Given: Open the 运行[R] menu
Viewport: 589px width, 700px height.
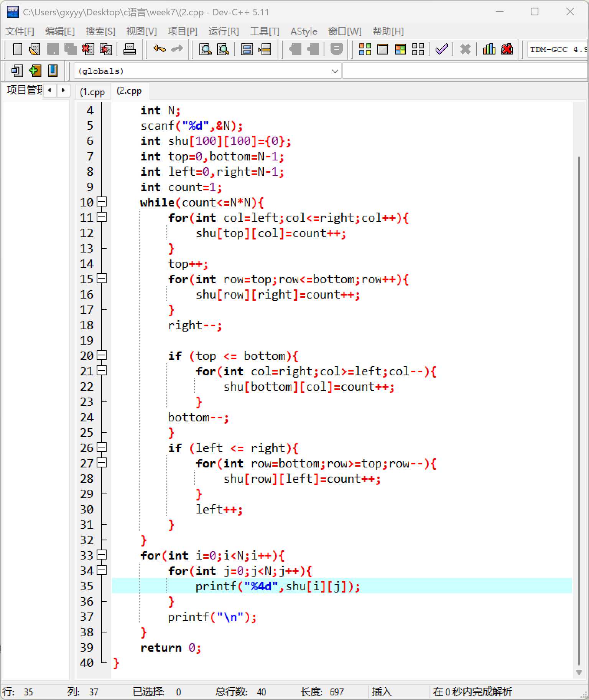Looking at the screenshot, I should pyautogui.click(x=224, y=31).
